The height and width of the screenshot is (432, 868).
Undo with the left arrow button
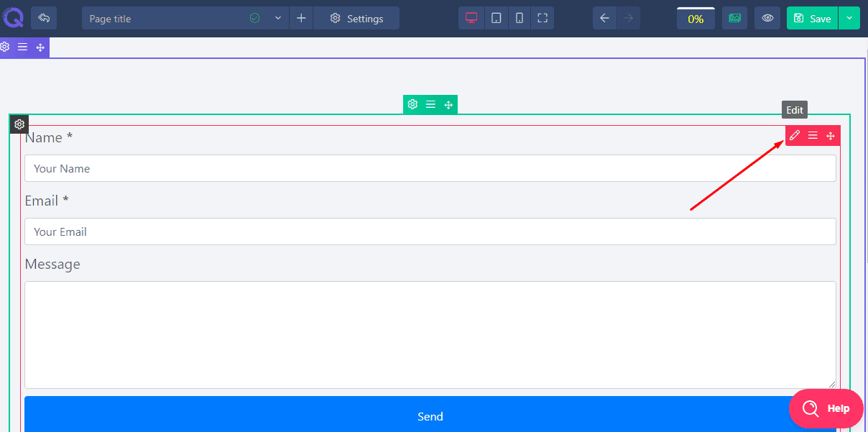pyautogui.click(x=604, y=19)
